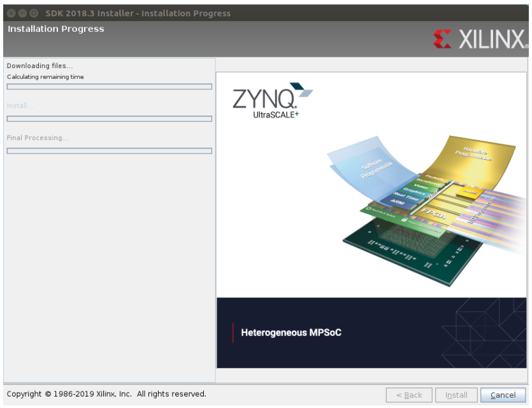Click the Back button
Screen dimensions: 532x408
pos(409,395)
